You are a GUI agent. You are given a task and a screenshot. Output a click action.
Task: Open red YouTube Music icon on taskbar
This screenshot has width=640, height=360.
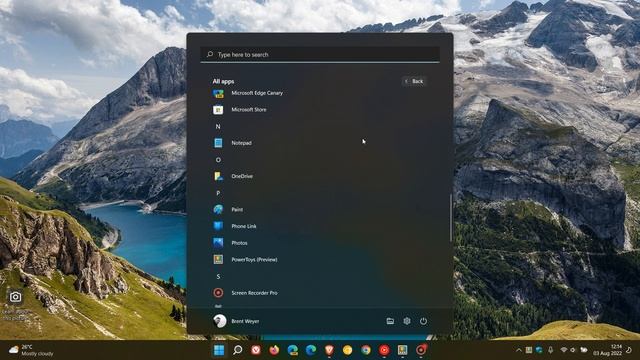pyautogui.click(x=384, y=350)
